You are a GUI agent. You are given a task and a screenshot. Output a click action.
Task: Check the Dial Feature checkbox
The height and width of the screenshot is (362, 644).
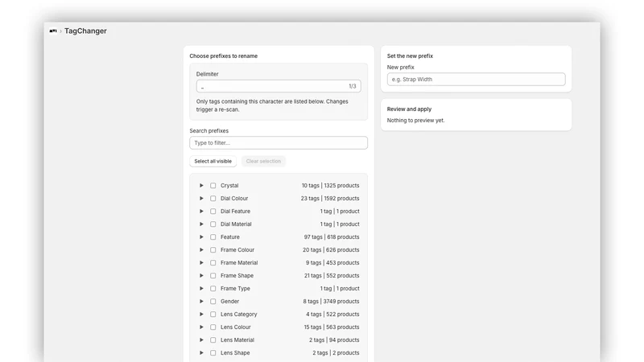(213, 212)
